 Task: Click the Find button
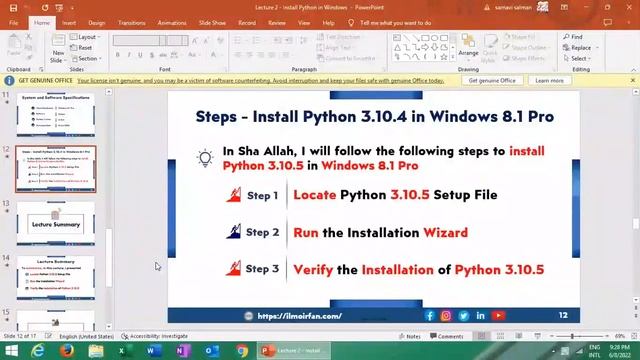pyautogui.click(x=573, y=37)
